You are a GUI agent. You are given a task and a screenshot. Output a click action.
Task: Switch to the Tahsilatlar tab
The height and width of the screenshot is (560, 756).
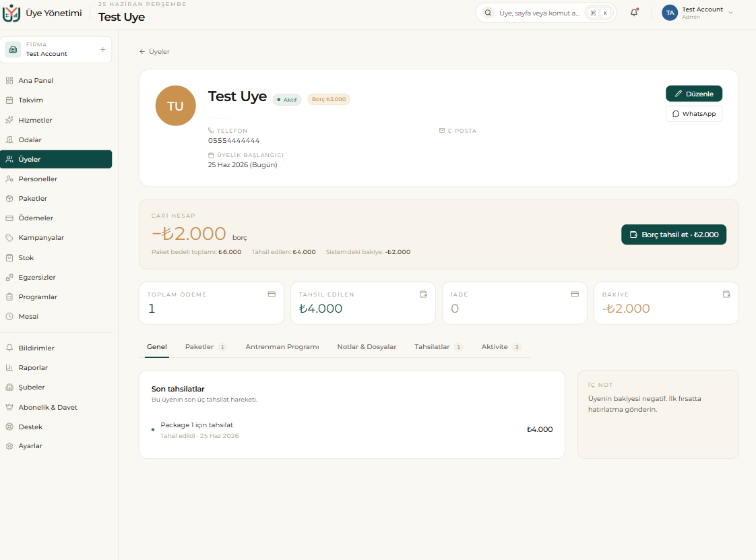tap(438, 347)
